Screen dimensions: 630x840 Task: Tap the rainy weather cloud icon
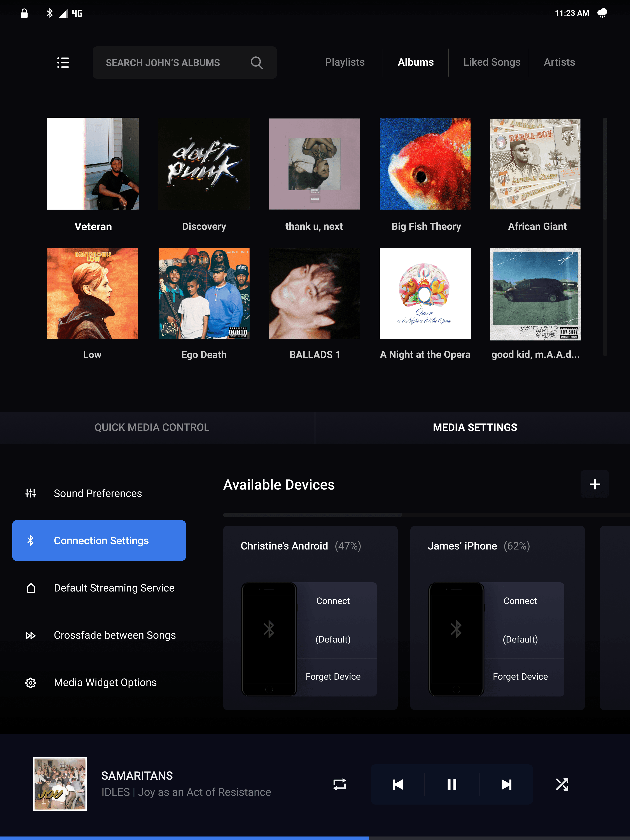tap(602, 13)
